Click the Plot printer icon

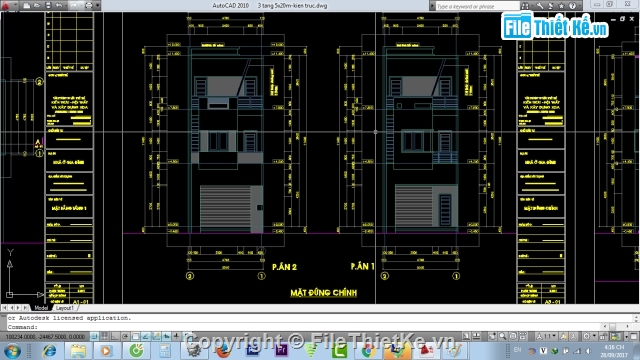click(89, 5)
